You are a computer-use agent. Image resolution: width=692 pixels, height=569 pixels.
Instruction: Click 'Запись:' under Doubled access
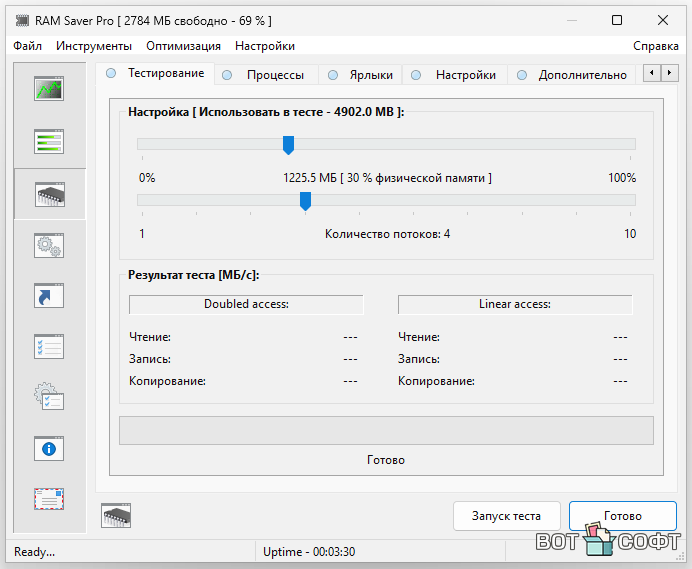[150, 359]
